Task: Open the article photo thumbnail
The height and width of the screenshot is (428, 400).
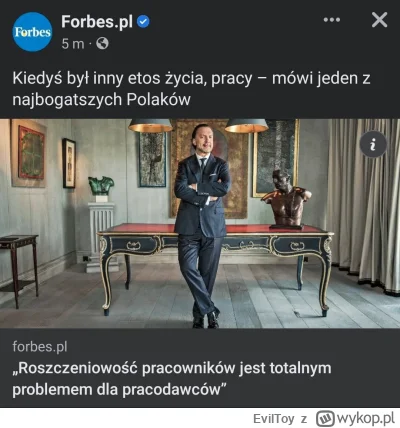Action: point(200,223)
